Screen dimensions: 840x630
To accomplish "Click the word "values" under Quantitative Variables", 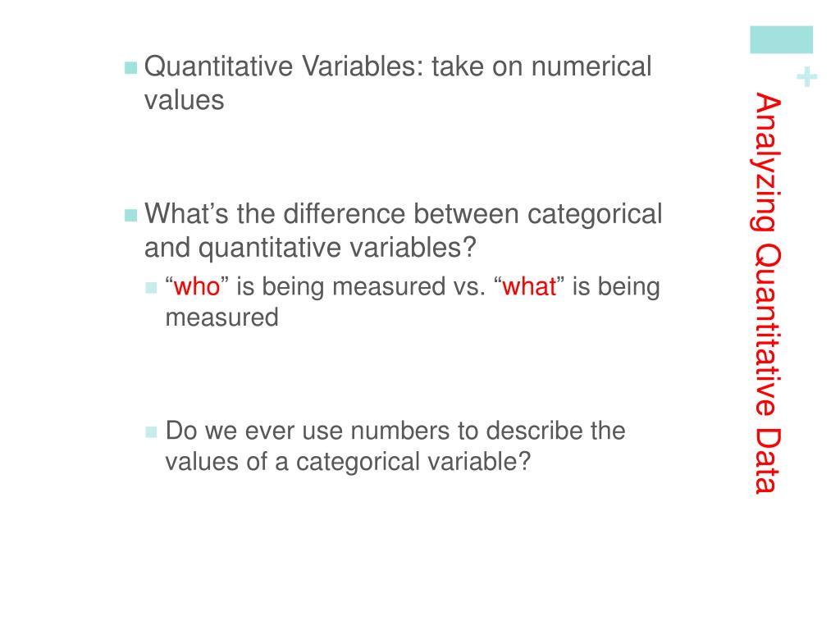I will coord(185,100).
